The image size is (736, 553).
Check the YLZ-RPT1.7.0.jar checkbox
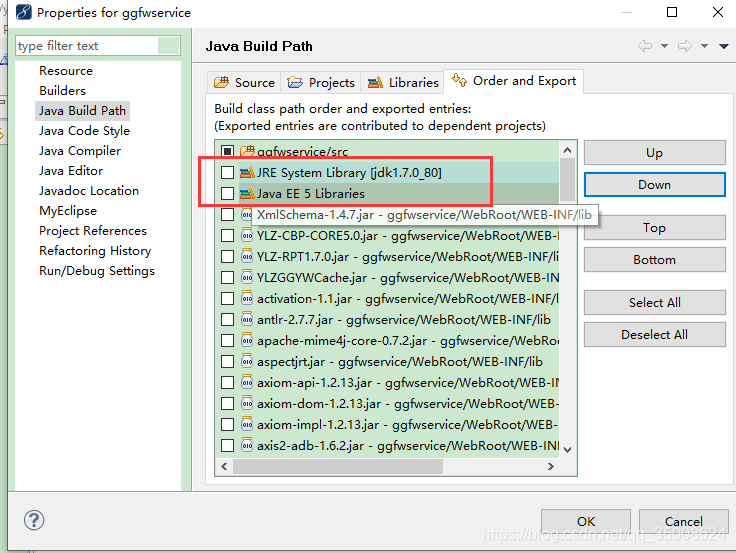click(x=227, y=256)
